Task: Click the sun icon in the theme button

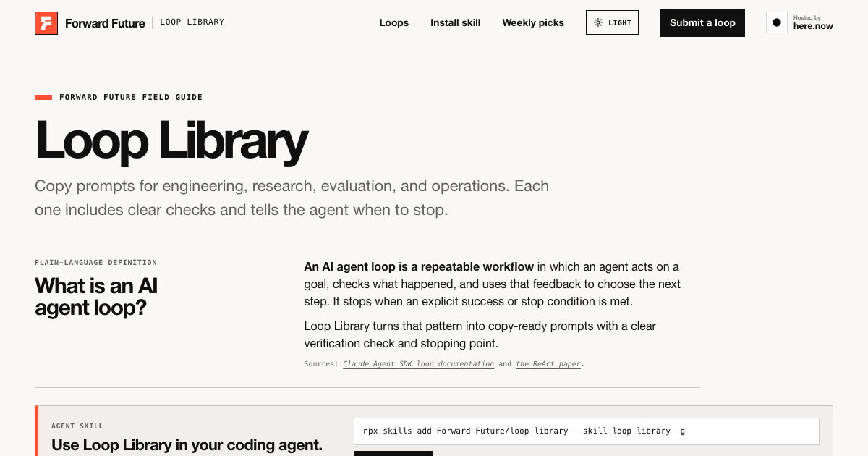Action: point(598,22)
